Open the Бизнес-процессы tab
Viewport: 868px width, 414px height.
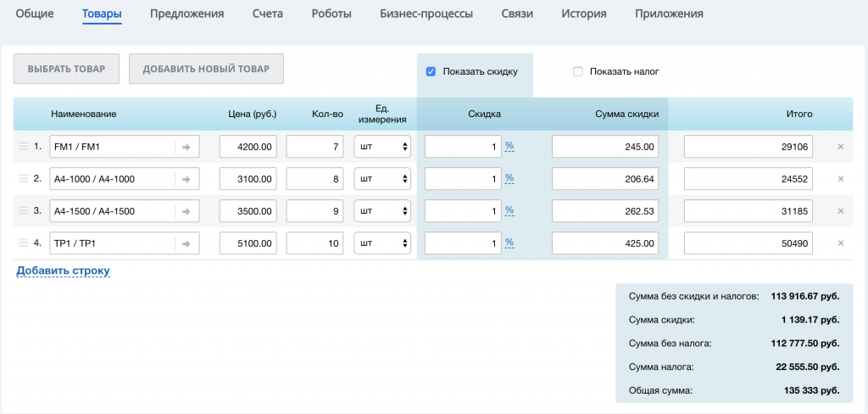point(426,14)
